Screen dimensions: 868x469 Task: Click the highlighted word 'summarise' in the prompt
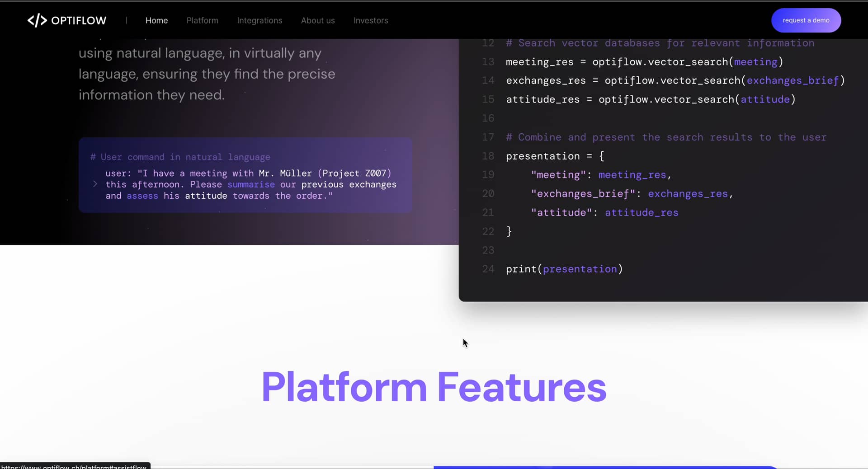click(250, 184)
